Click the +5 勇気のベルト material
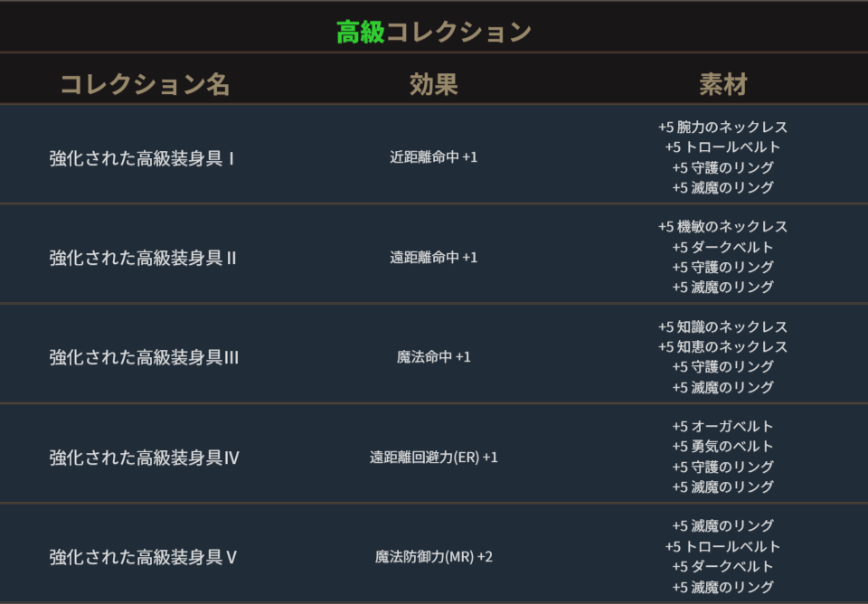This screenshot has height=604, width=868. pyautogui.click(x=722, y=447)
